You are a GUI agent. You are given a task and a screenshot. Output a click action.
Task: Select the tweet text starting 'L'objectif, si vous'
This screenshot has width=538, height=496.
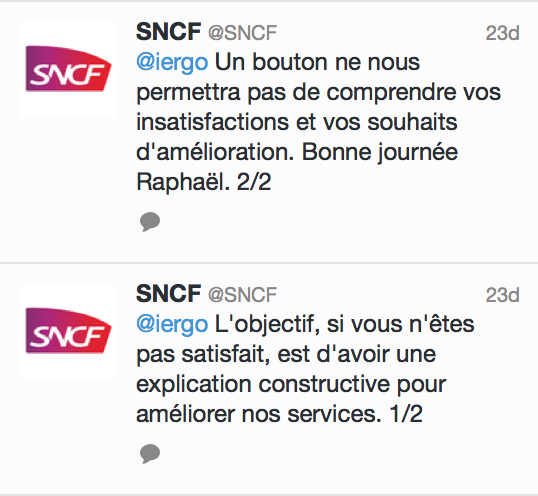point(305,369)
